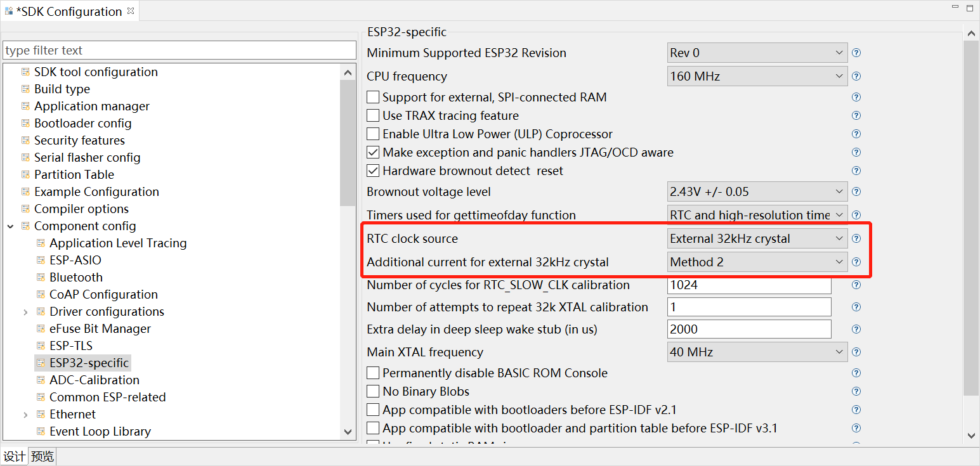
Task: Select Security features in tree
Action: pos(79,140)
